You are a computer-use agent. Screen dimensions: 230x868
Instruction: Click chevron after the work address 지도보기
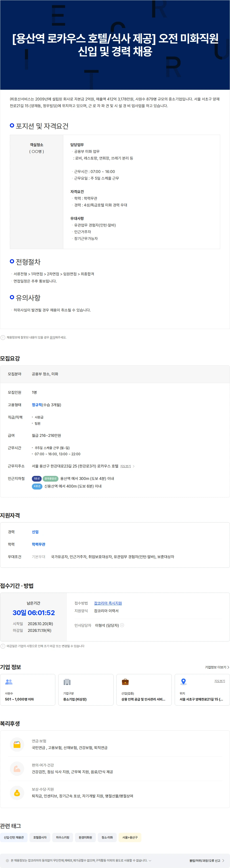133,466
